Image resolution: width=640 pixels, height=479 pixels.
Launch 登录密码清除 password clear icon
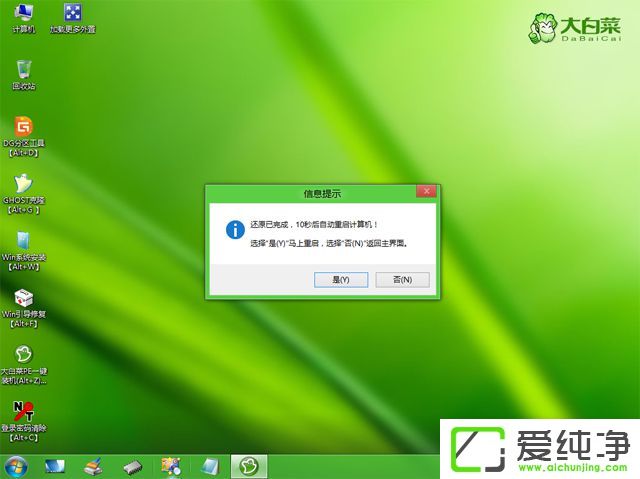click(22, 414)
